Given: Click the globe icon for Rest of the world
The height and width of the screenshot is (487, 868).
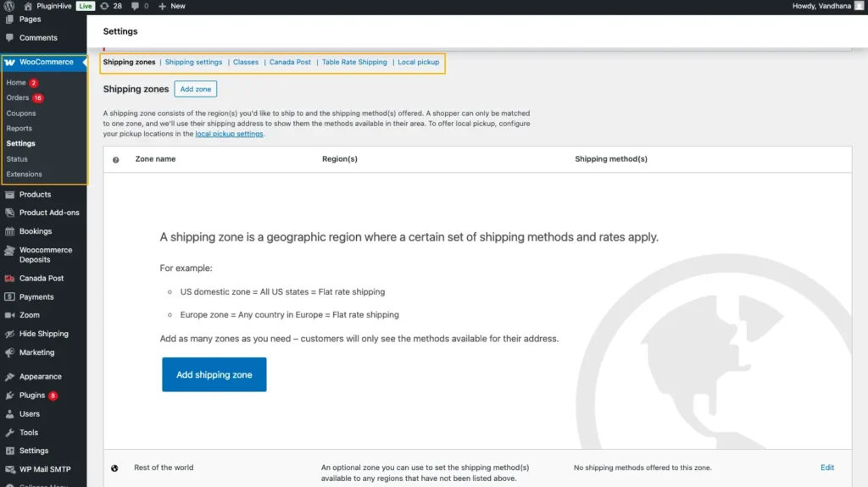Looking at the screenshot, I should pyautogui.click(x=115, y=468).
